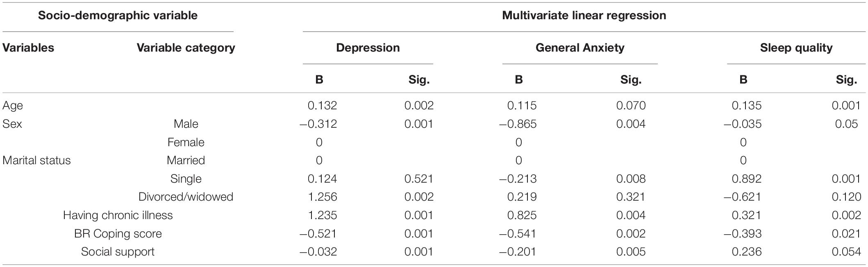Click the Male category cell
The width and height of the screenshot is (868, 267).
(x=186, y=124)
